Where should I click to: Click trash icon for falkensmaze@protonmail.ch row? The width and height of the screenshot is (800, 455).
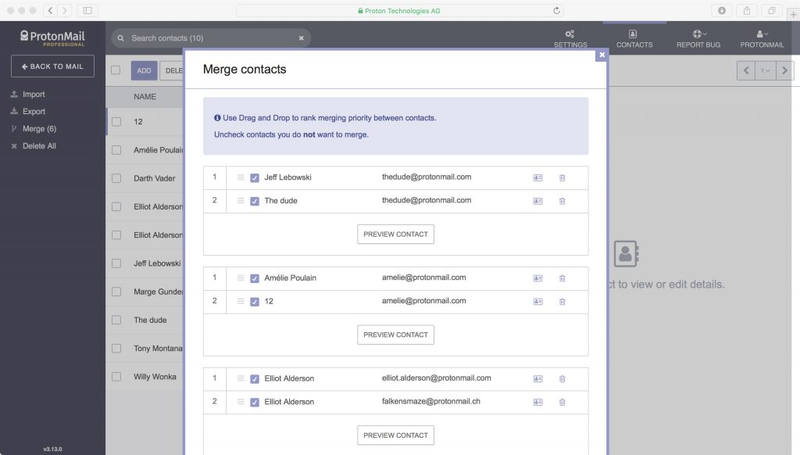coord(562,402)
